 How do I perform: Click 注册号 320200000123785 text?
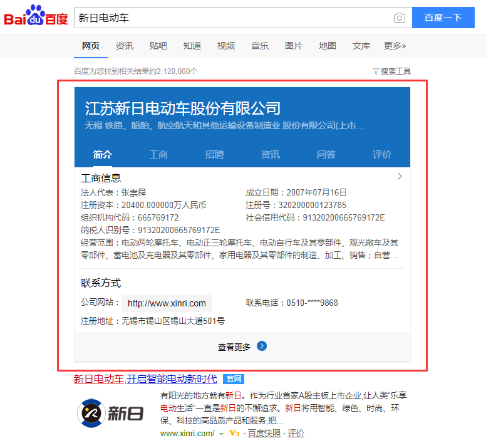tap(296, 205)
